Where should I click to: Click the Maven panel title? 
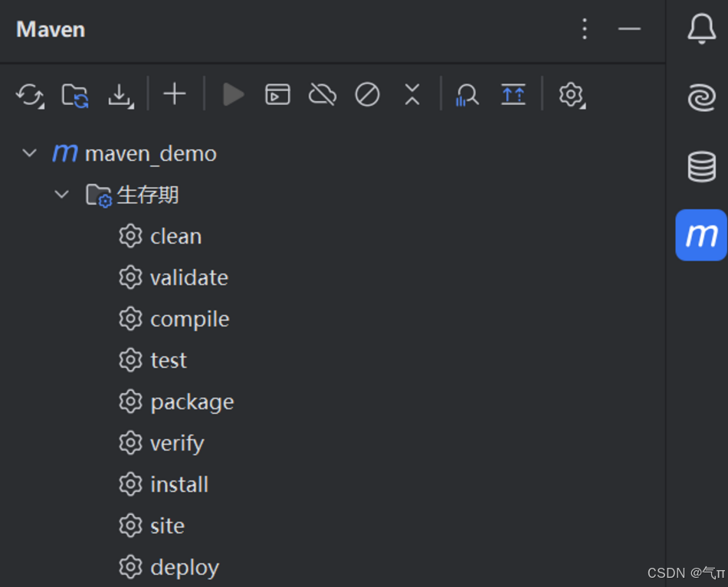coord(51,29)
